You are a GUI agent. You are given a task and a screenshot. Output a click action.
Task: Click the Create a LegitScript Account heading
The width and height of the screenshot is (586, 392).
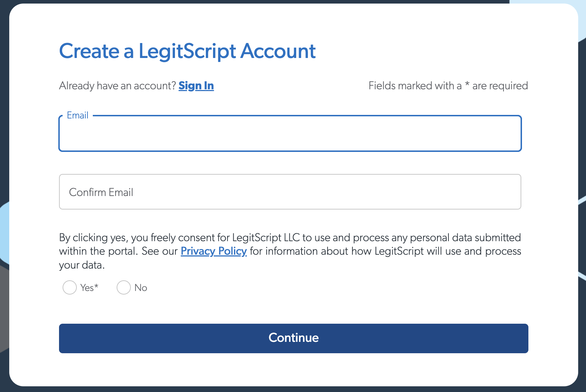(x=187, y=51)
